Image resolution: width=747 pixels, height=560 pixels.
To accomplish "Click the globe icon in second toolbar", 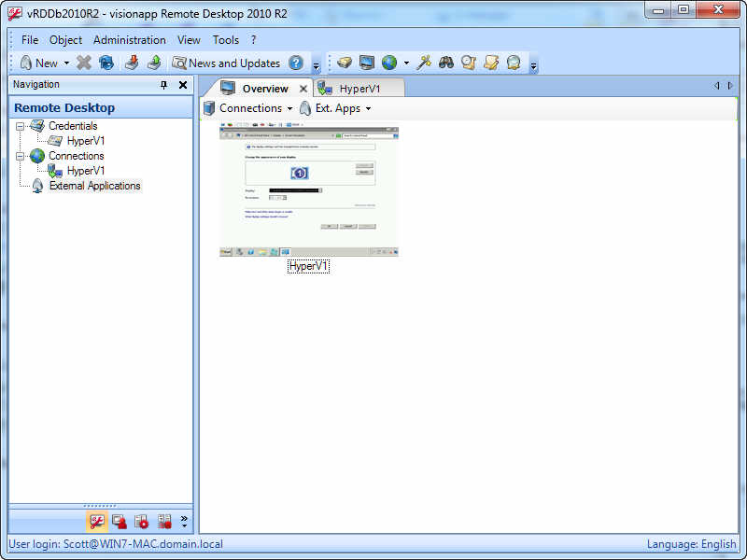I will (x=389, y=63).
